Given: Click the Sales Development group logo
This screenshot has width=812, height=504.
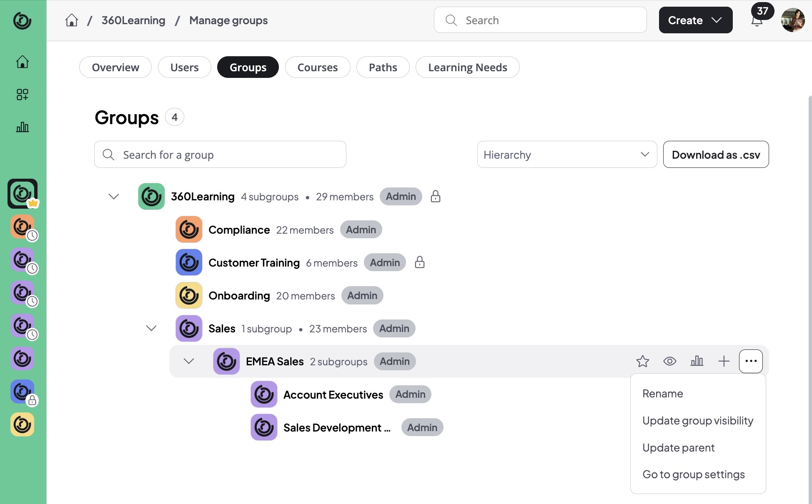Looking at the screenshot, I should click(264, 427).
